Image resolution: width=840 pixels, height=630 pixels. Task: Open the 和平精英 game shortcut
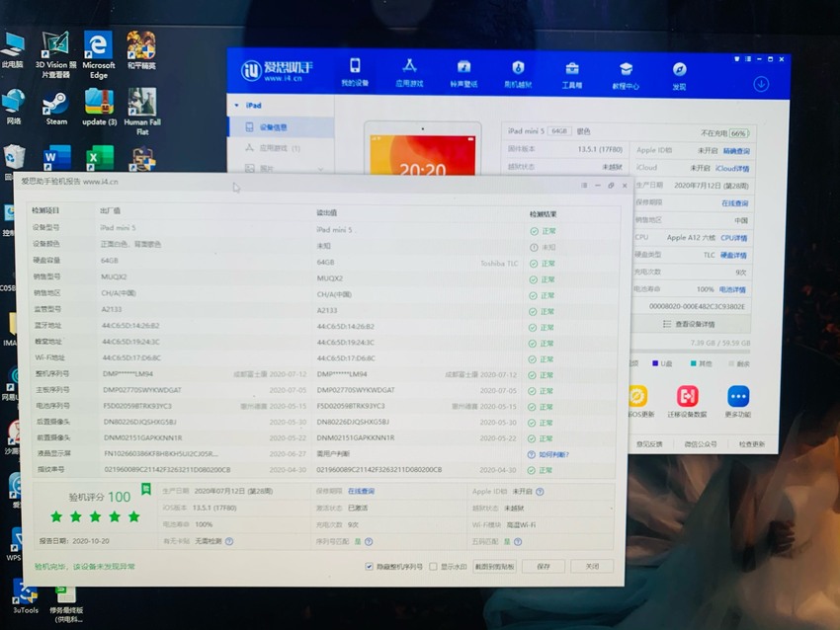141,50
